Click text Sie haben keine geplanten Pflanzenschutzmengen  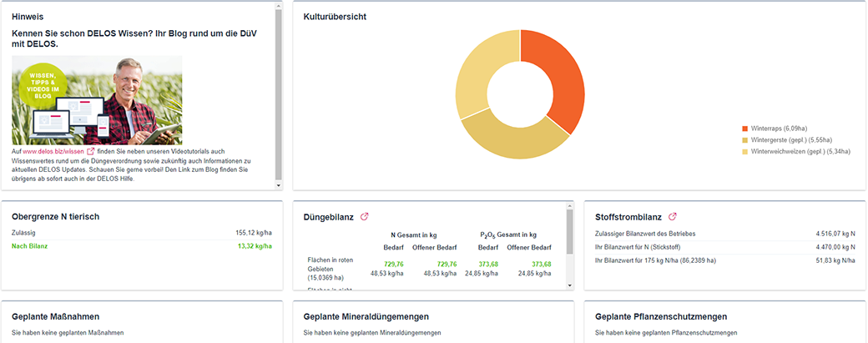[x=667, y=333]
